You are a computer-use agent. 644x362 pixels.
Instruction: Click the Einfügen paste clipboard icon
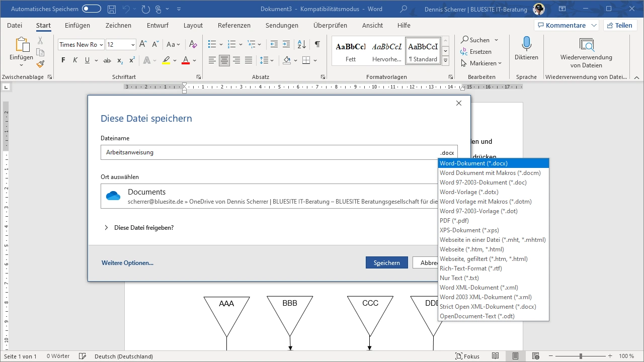click(x=21, y=45)
